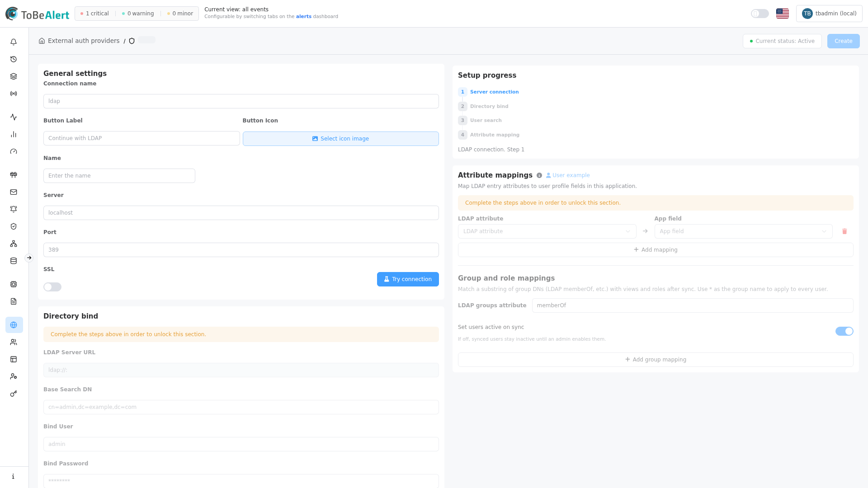Open the shield check sidebar icon

pos(14,226)
